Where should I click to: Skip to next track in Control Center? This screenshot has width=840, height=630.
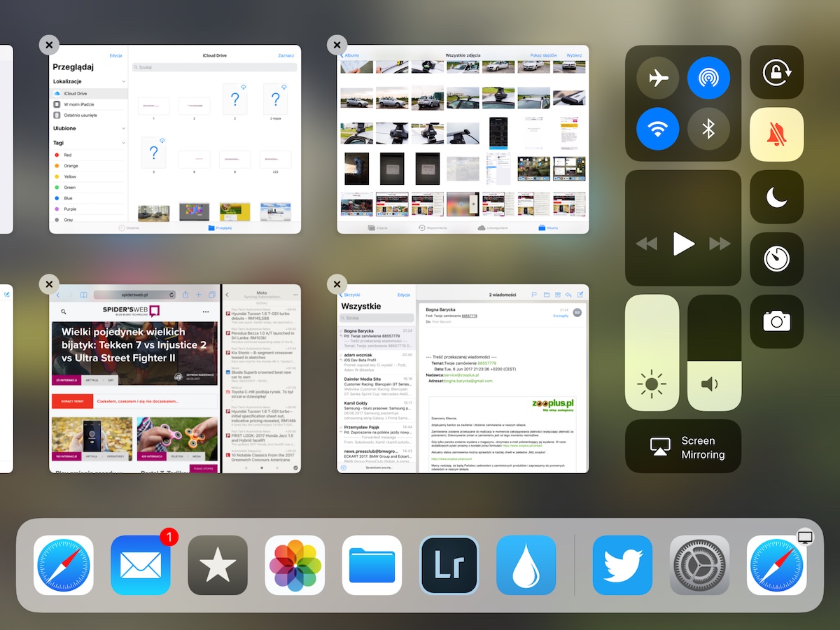(720, 244)
